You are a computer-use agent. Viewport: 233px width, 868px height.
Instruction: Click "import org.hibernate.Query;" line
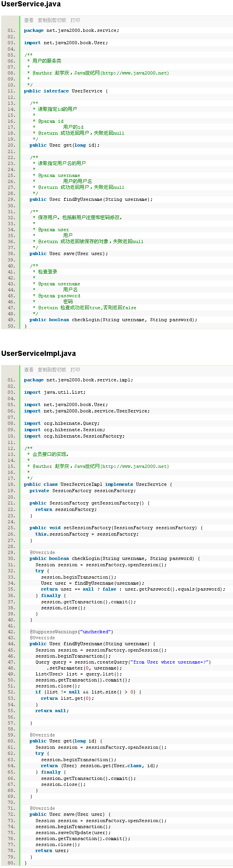[x=62, y=423]
